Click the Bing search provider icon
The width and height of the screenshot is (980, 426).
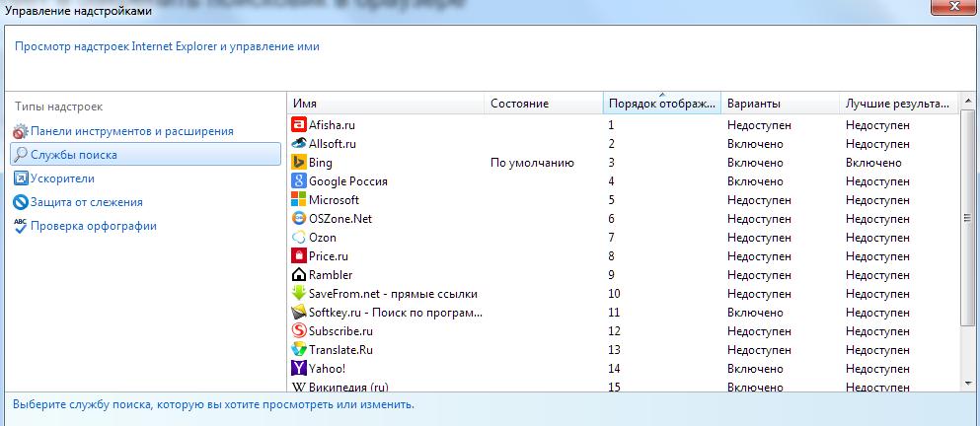point(299,163)
